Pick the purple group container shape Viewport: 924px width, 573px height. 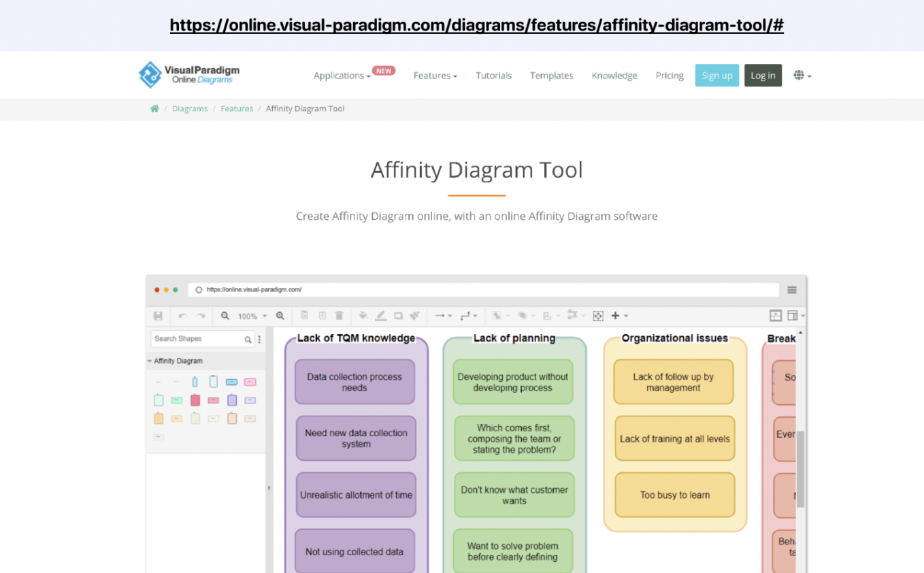232,400
